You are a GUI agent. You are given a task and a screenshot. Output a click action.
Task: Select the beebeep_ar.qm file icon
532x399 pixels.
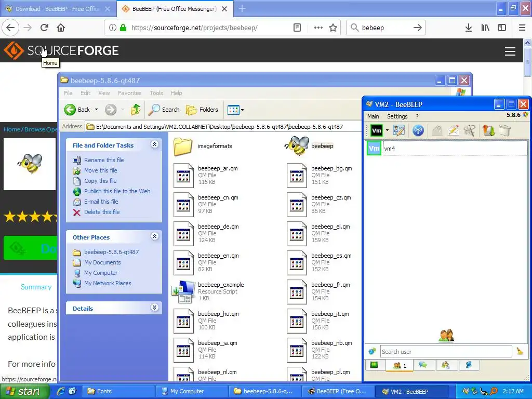(183, 176)
